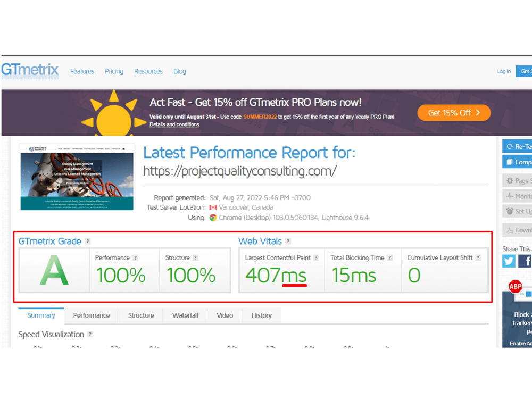532x399 pixels.
Task: Click help icon beside GTmetrix Grade
Action: click(x=88, y=241)
